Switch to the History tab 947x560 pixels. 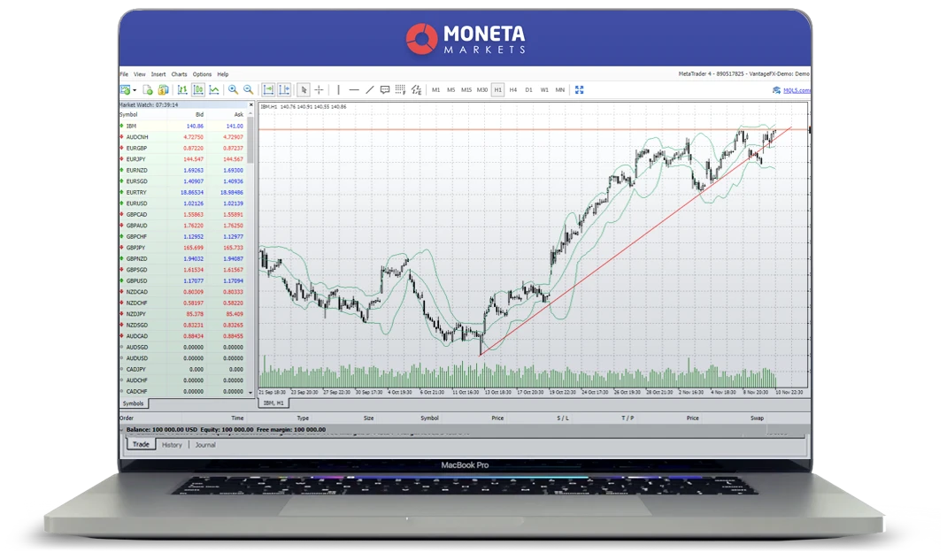[172, 445]
